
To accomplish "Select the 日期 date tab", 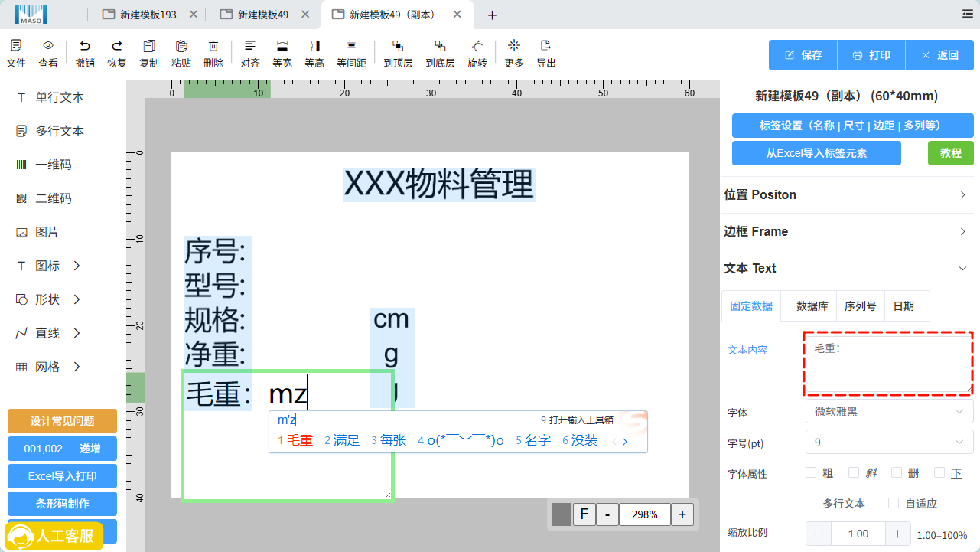I will tap(903, 305).
